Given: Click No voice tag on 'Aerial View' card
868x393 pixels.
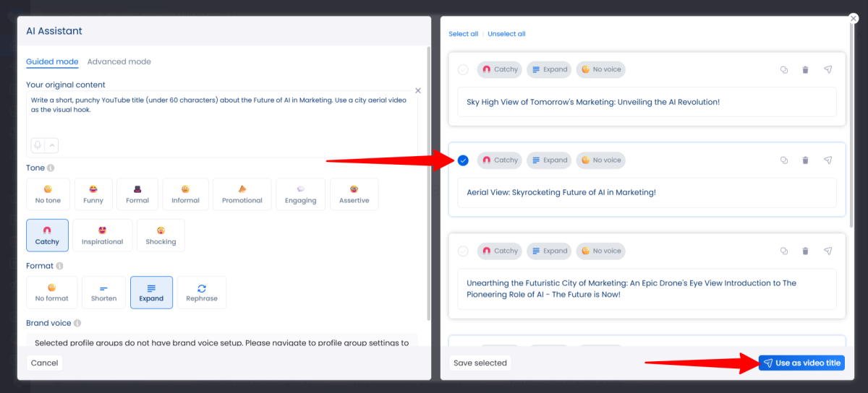Looking at the screenshot, I should pos(600,160).
